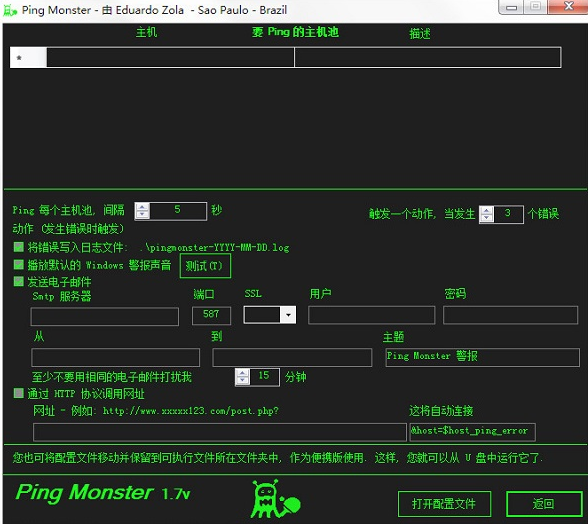Click the Smtp server input field
Image resolution: width=588 pixels, height=524 pixels.
coord(105,316)
